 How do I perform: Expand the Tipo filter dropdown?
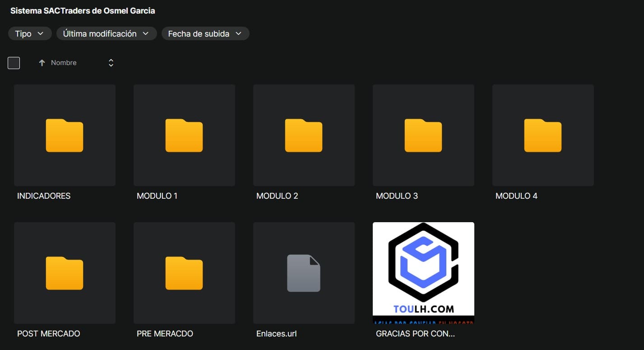(30, 34)
